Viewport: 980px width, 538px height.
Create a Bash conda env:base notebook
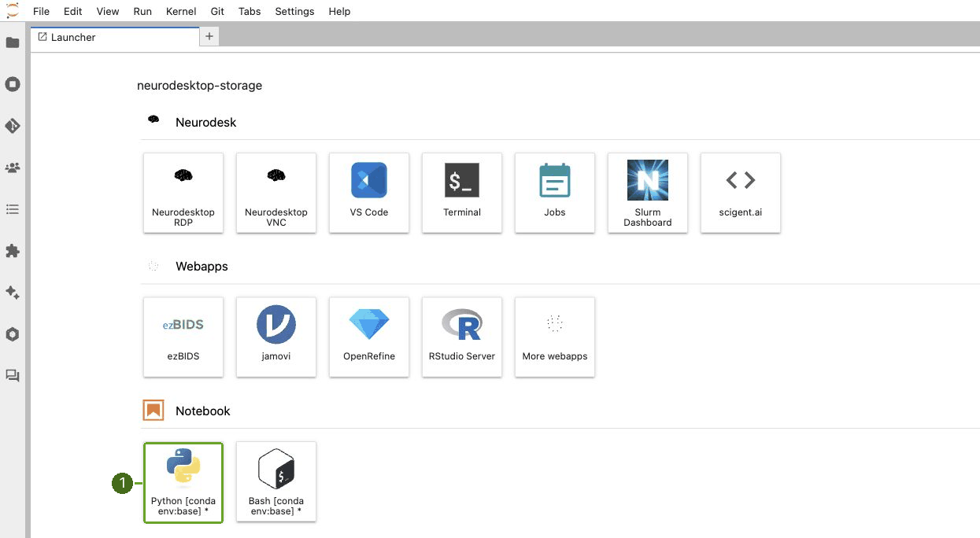276,481
